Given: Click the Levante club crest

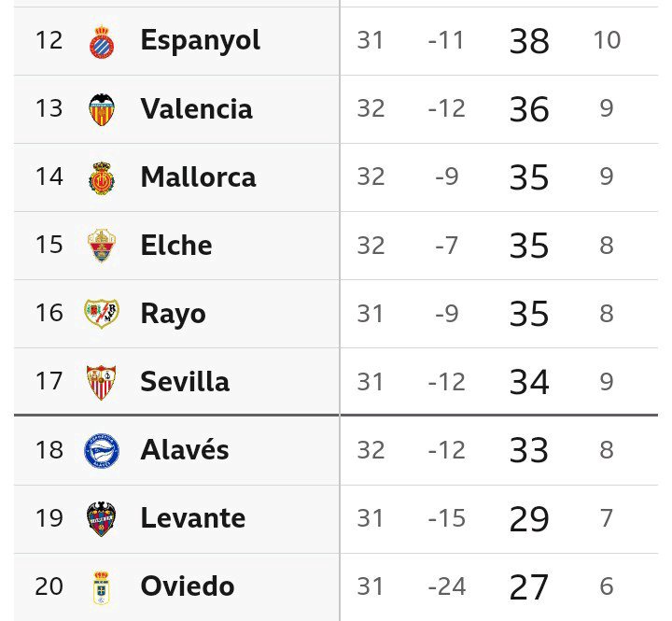Looking at the screenshot, I should pyautogui.click(x=101, y=519).
